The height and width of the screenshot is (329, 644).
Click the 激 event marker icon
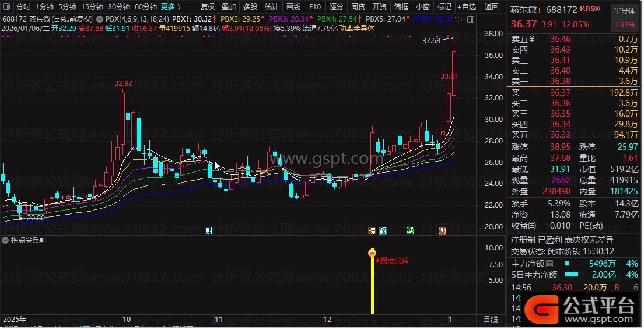tap(443, 231)
